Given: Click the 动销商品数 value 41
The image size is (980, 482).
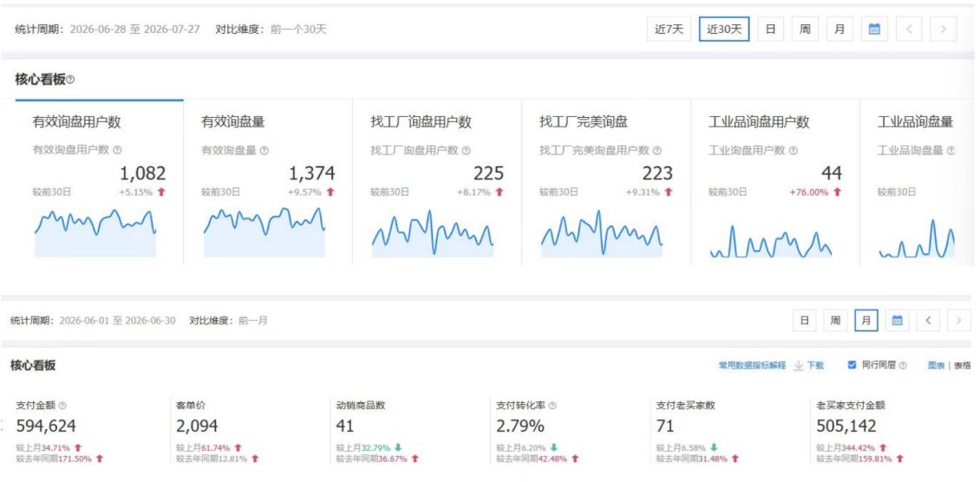Looking at the screenshot, I should click(345, 426).
